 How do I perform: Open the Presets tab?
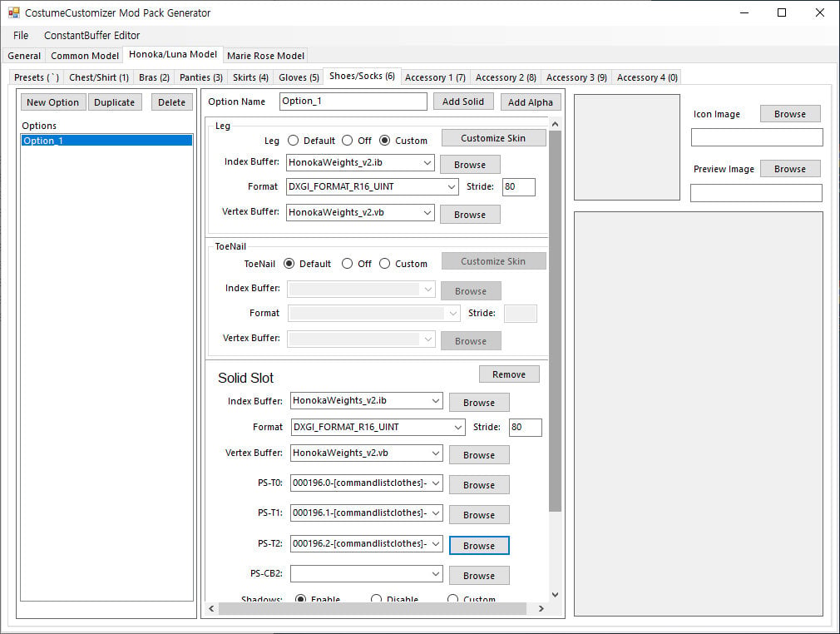click(x=37, y=77)
